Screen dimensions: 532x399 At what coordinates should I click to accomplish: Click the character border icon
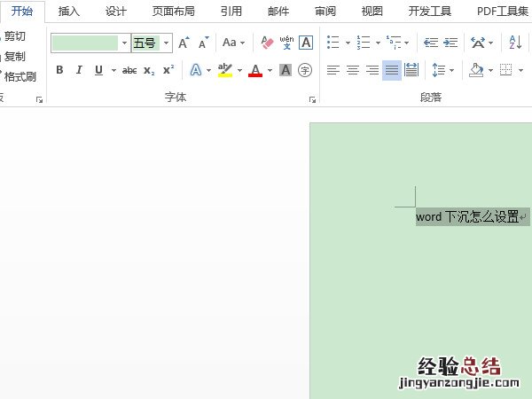pyautogui.click(x=306, y=43)
